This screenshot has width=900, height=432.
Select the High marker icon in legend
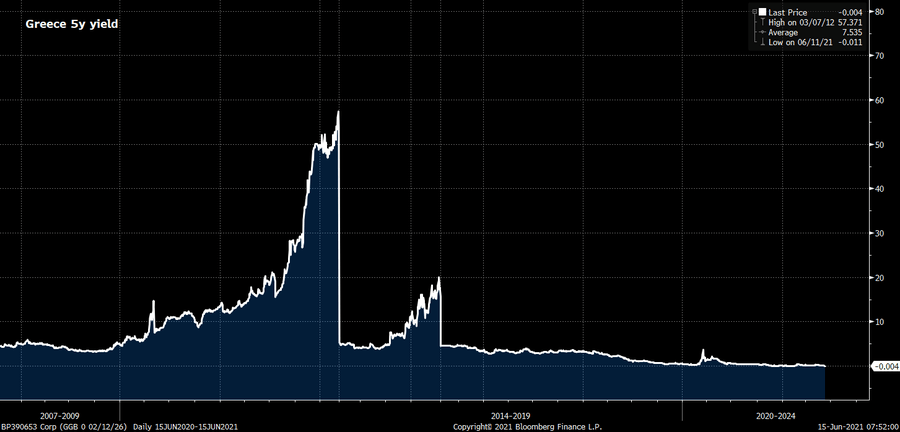[762, 22]
